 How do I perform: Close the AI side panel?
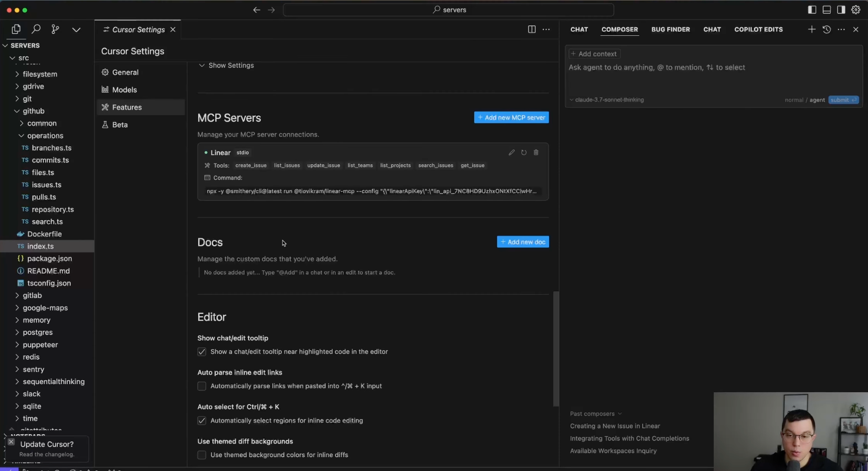856,29
